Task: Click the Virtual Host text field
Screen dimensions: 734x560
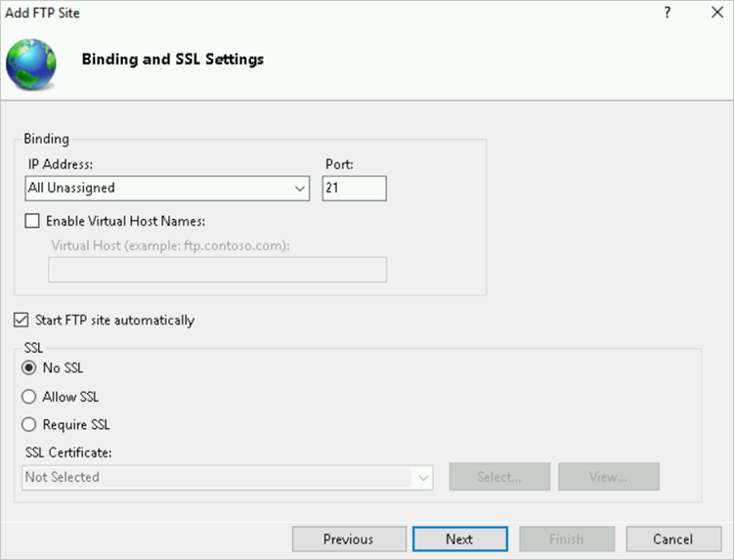Action: pos(217,270)
